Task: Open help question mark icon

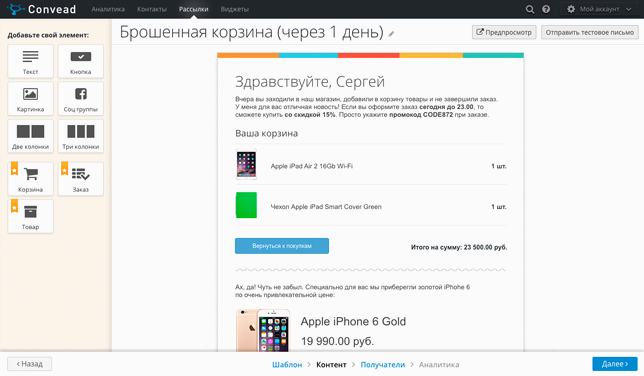Action: (546, 9)
